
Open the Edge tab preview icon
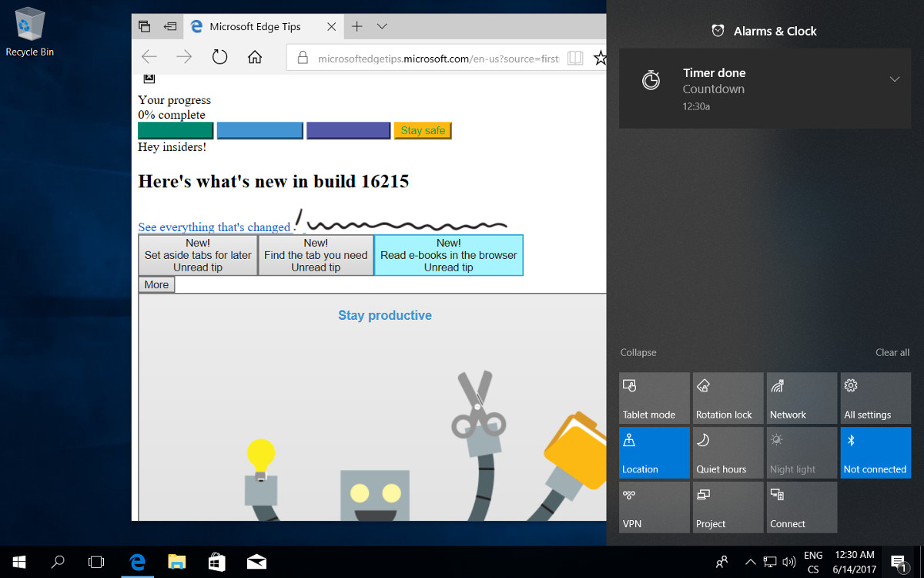[x=144, y=26]
